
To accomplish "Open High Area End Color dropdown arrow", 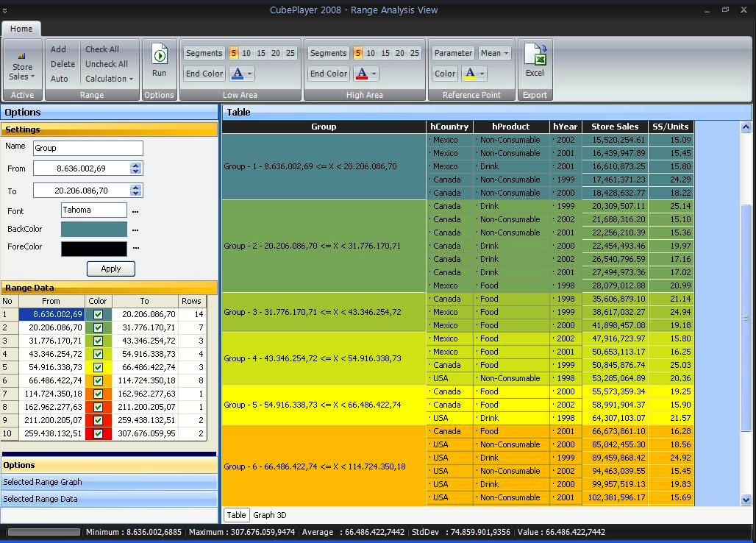I will [374, 74].
